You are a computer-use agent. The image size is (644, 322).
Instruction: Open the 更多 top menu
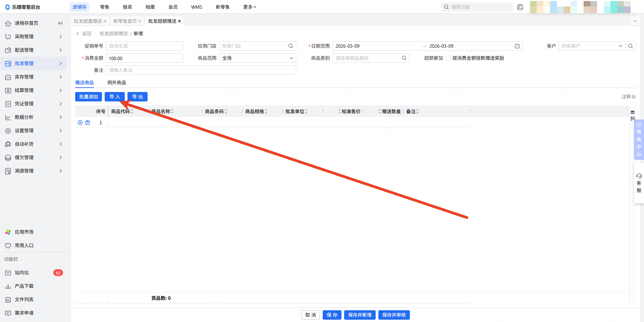click(250, 7)
